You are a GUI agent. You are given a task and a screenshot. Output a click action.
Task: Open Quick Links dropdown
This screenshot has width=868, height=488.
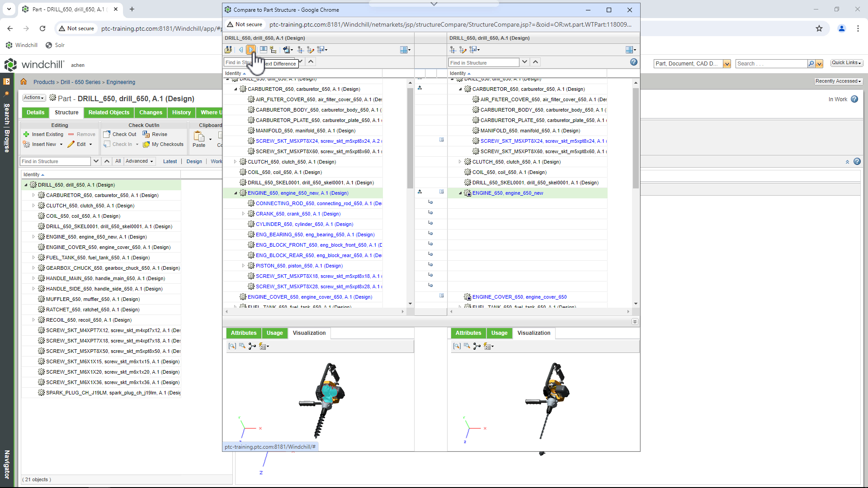(x=846, y=63)
